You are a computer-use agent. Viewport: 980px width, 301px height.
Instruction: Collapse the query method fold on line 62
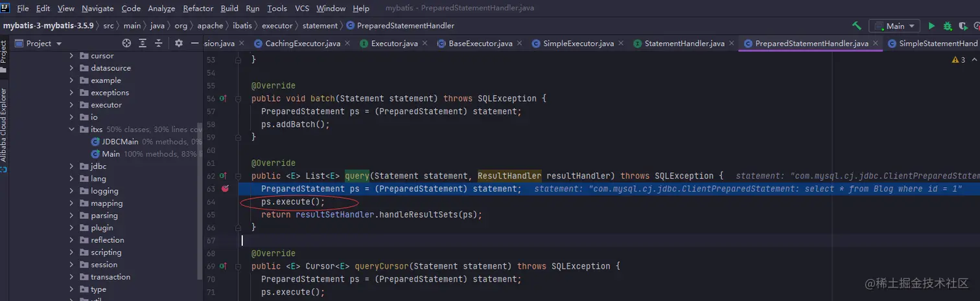pos(239,176)
